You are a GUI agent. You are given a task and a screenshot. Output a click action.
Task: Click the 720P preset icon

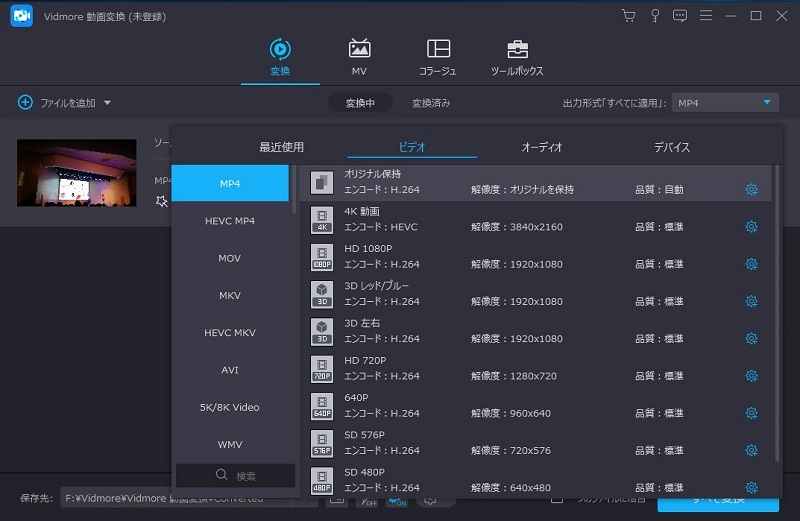pyautogui.click(x=322, y=369)
